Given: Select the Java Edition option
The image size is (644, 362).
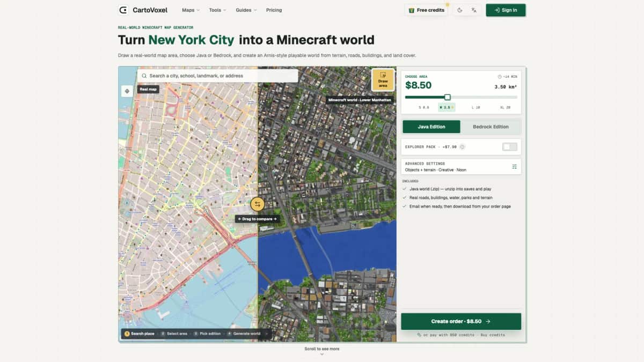Looking at the screenshot, I should click(x=431, y=127).
